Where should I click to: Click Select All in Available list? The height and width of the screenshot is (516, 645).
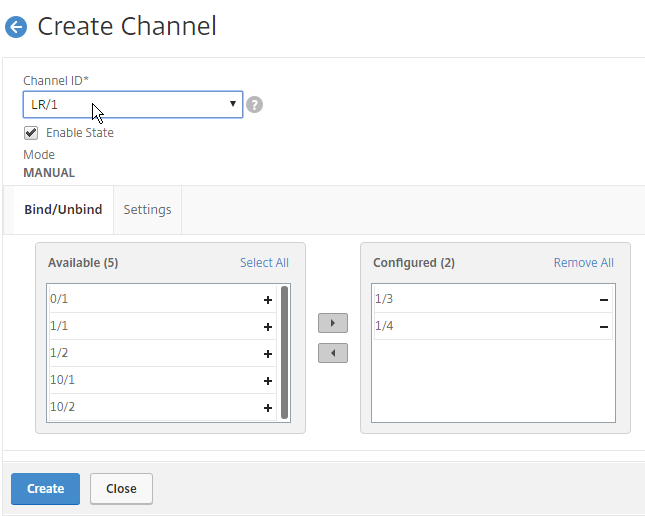tap(264, 263)
